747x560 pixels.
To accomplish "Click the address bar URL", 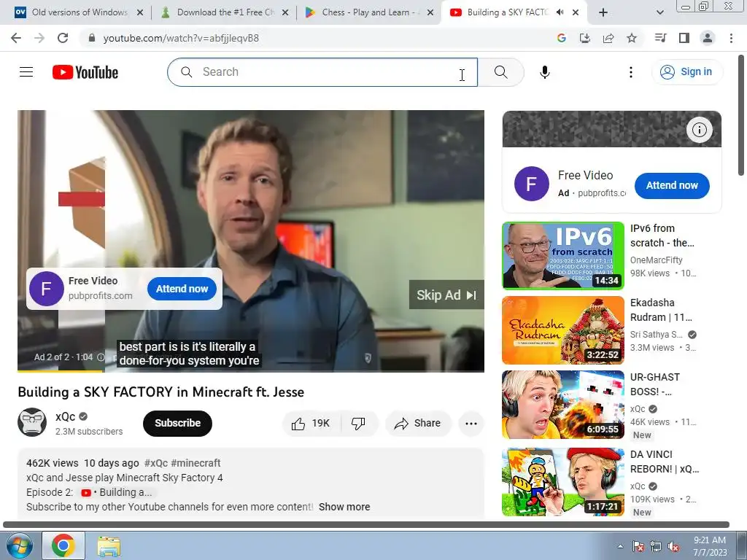I will coord(181,38).
